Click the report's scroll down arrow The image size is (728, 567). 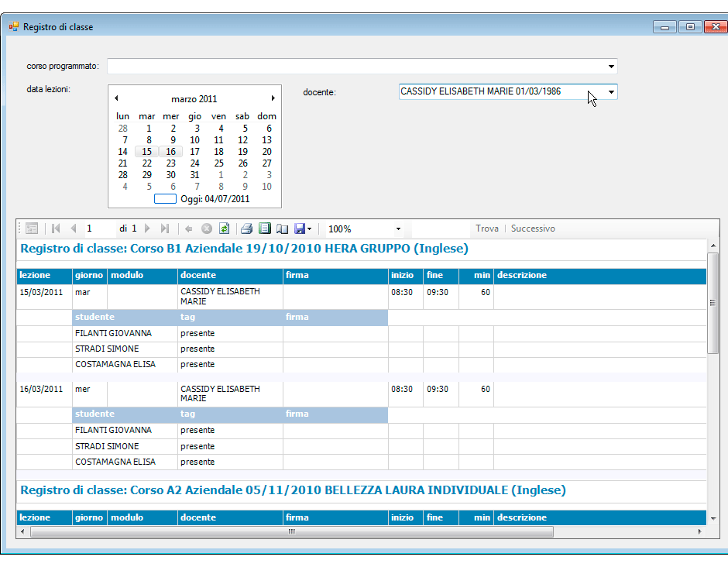[x=713, y=519]
